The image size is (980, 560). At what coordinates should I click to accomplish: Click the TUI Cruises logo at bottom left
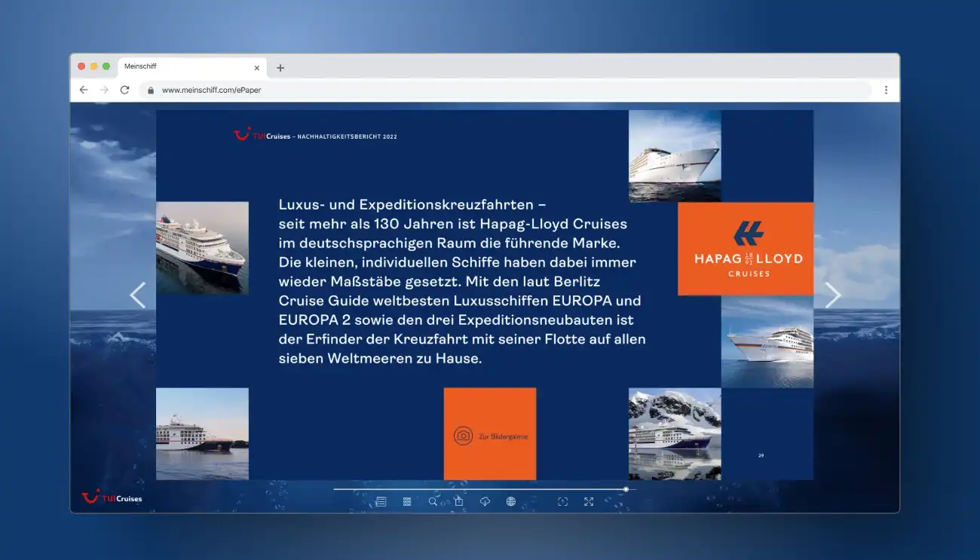coord(112,497)
